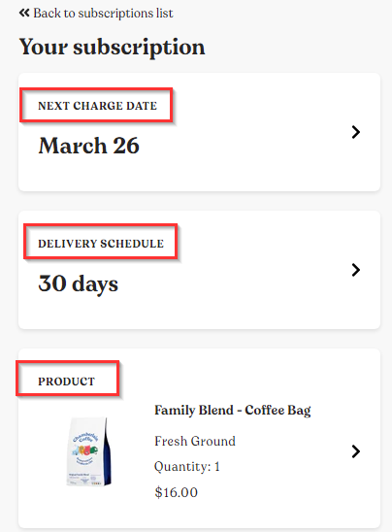Image resolution: width=392 pixels, height=532 pixels.
Task: Click the March 26 date text
Action: (89, 146)
